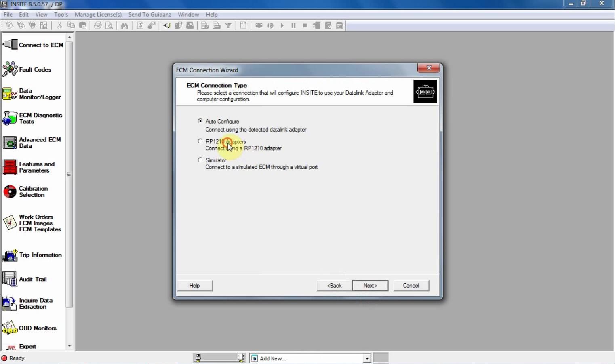The height and width of the screenshot is (364, 615).
Task: Click the funnel Filter toolbar icon
Action: click(x=228, y=25)
